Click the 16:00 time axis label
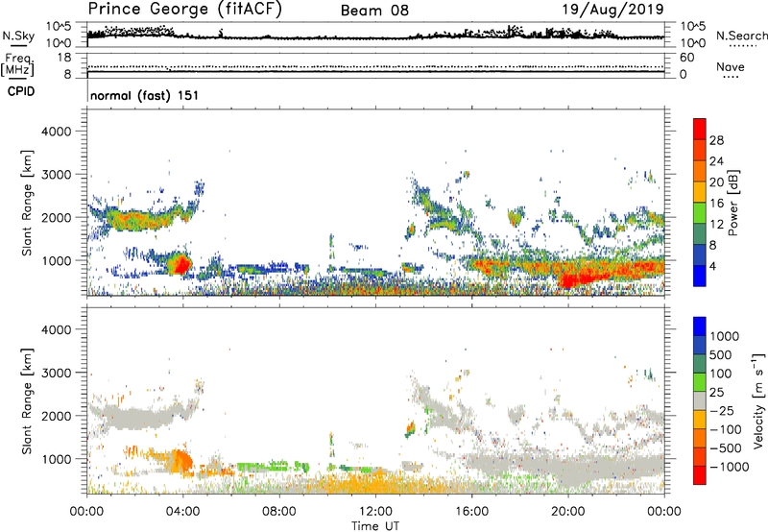The image size is (768, 532). point(471,512)
